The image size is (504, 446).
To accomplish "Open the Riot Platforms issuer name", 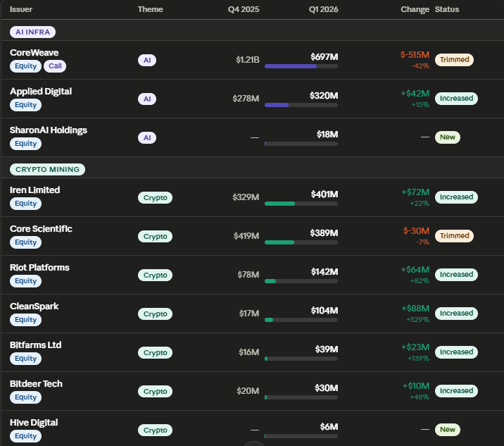I will pos(39,268).
